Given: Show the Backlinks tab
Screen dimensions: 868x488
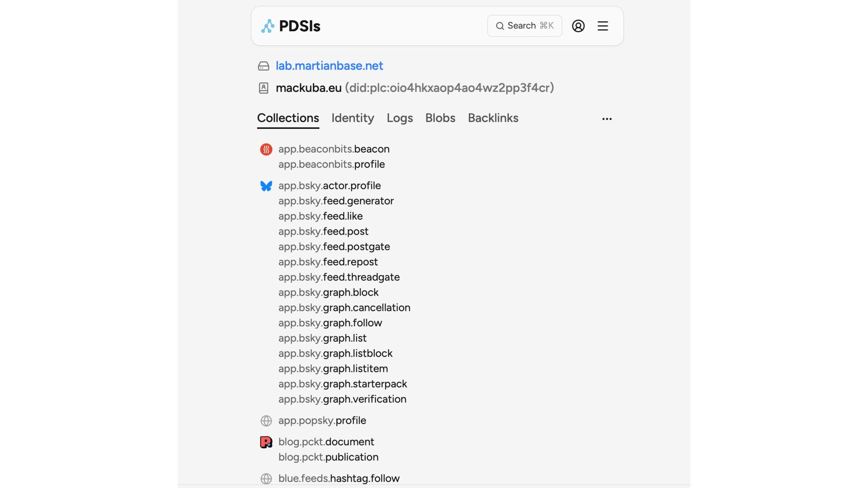Looking at the screenshot, I should pyautogui.click(x=493, y=118).
